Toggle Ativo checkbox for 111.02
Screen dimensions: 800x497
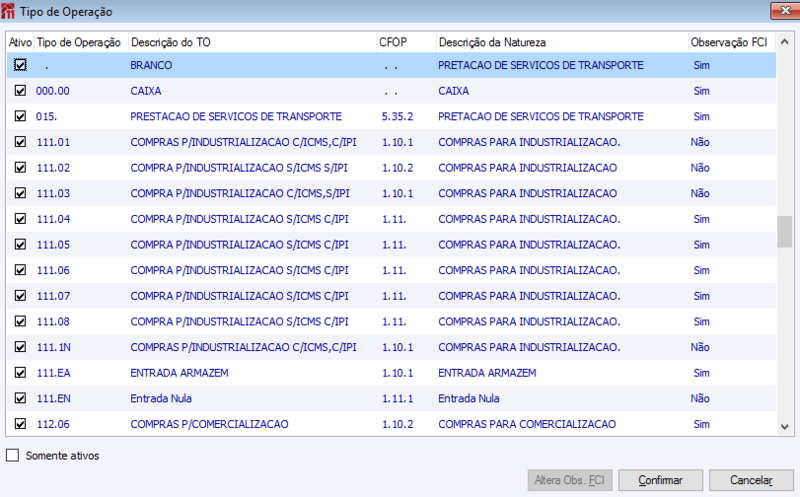[x=20, y=167]
